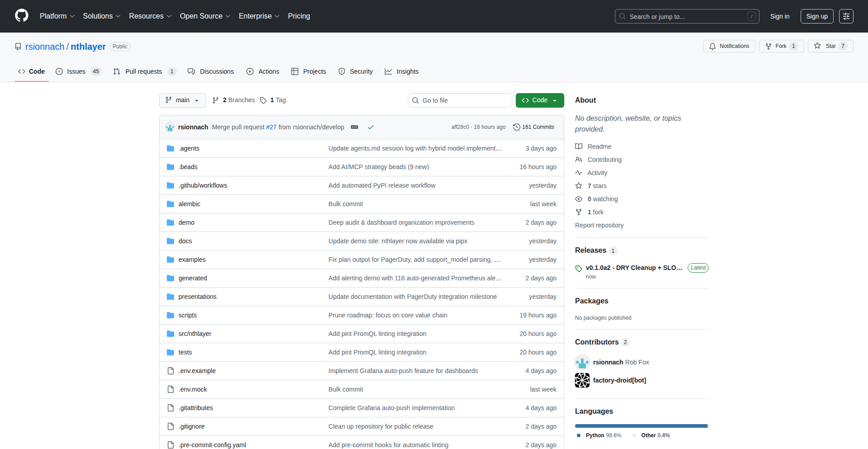Click the Python language bar
Image resolution: width=868 pixels, height=449 pixels.
coord(641,426)
